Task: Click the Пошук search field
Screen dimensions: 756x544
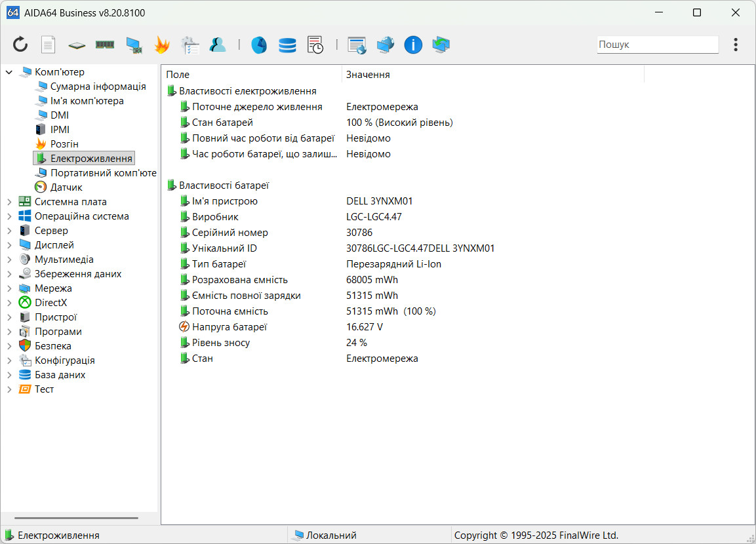Action: 657,45
